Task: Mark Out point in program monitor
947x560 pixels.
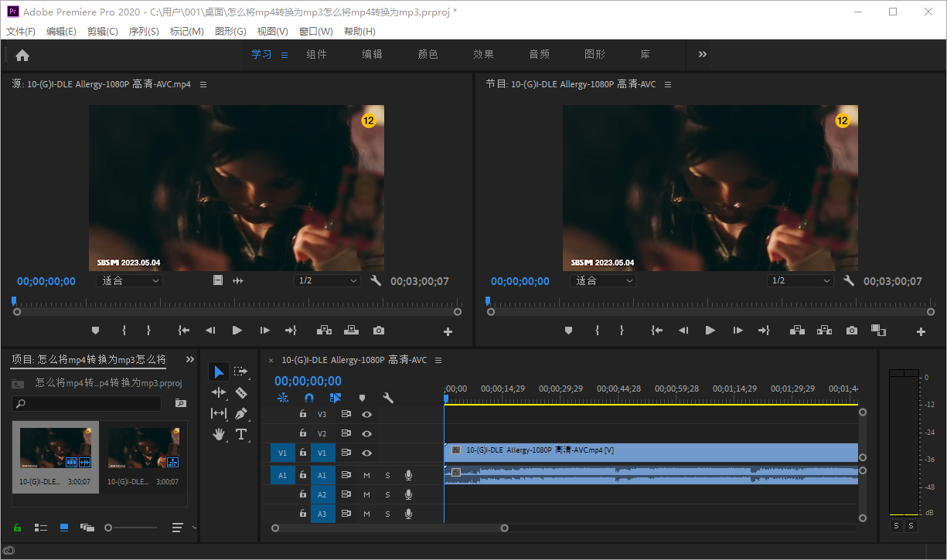Action: [622, 331]
